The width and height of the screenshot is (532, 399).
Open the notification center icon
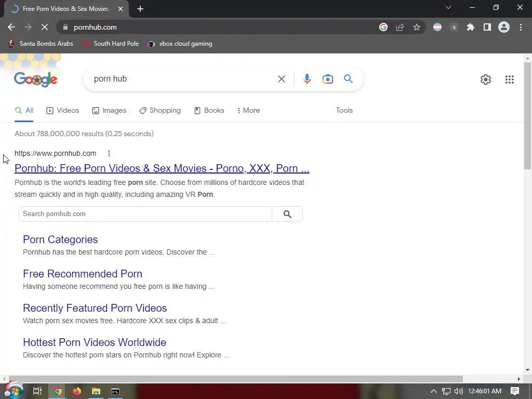[x=515, y=391]
